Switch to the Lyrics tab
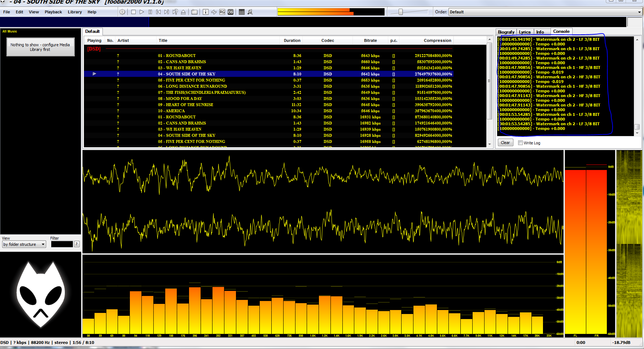The height and width of the screenshot is (349, 644). point(525,32)
